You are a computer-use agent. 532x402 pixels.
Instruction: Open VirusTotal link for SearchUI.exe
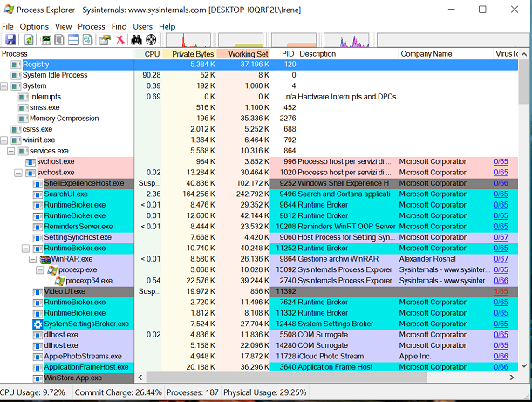tap(501, 194)
